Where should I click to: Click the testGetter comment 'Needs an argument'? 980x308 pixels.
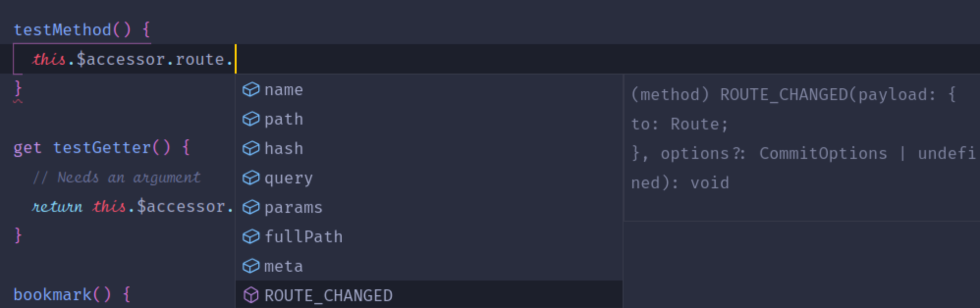click(x=118, y=177)
